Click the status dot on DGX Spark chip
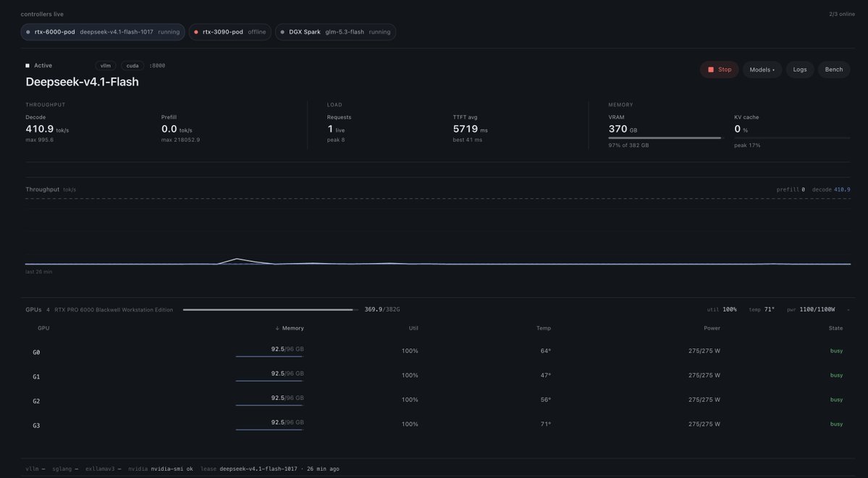 point(282,32)
